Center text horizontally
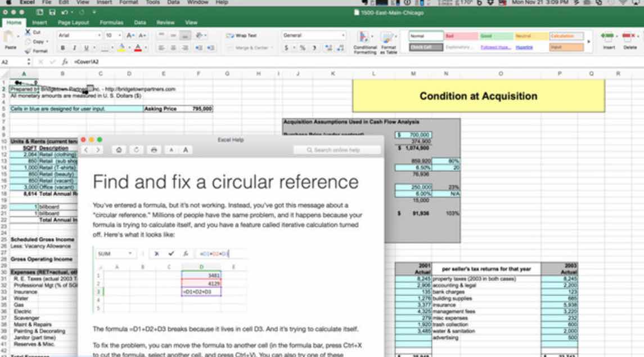Image resolution: width=644 pixels, height=357 pixels. [173, 48]
